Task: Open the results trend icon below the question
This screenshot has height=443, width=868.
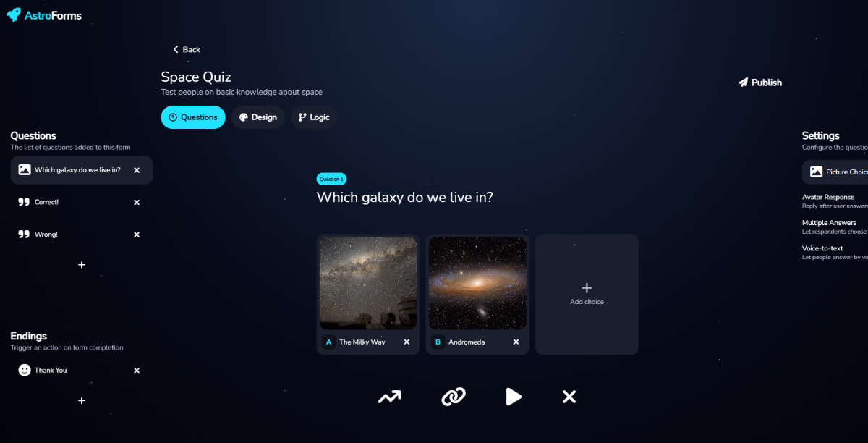Action: 389,397
